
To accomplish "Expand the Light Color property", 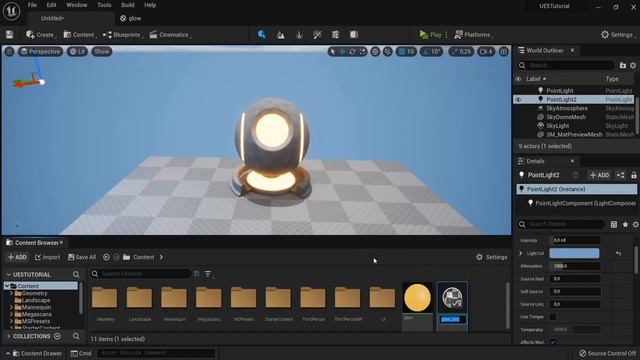I will 520,253.
